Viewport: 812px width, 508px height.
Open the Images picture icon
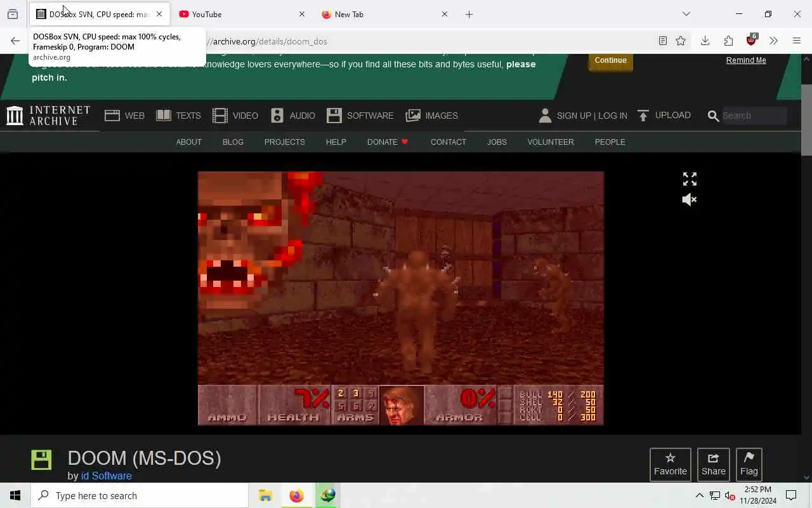click(x=413, y=116)
